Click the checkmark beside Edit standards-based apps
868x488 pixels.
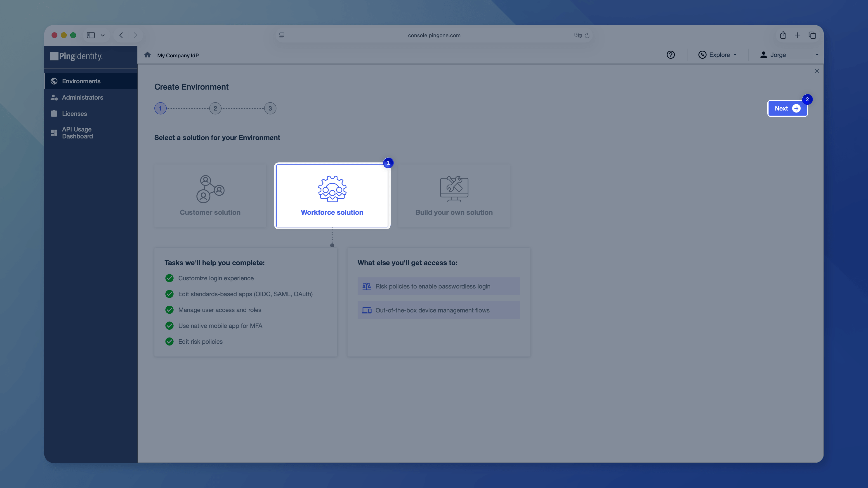pos(170,294)
